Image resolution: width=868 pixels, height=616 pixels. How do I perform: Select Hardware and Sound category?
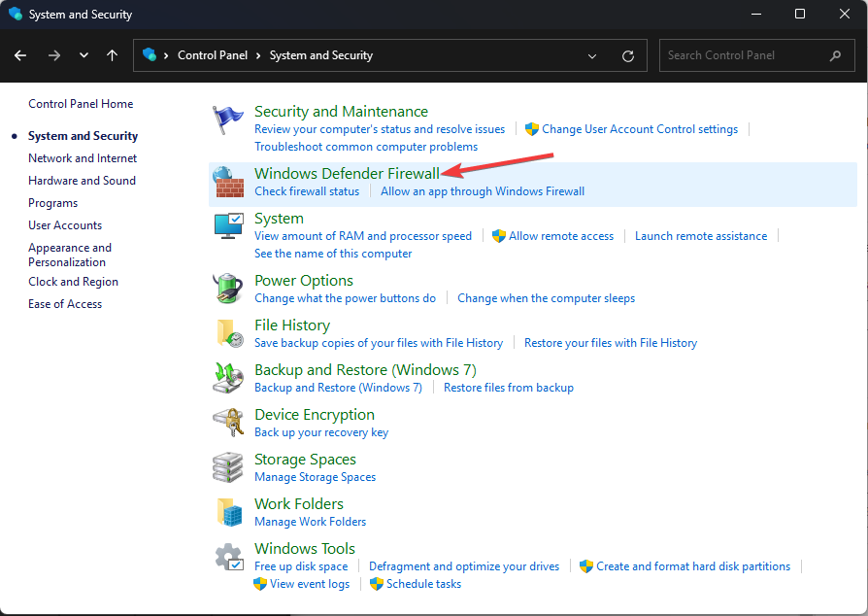point(82,181)
